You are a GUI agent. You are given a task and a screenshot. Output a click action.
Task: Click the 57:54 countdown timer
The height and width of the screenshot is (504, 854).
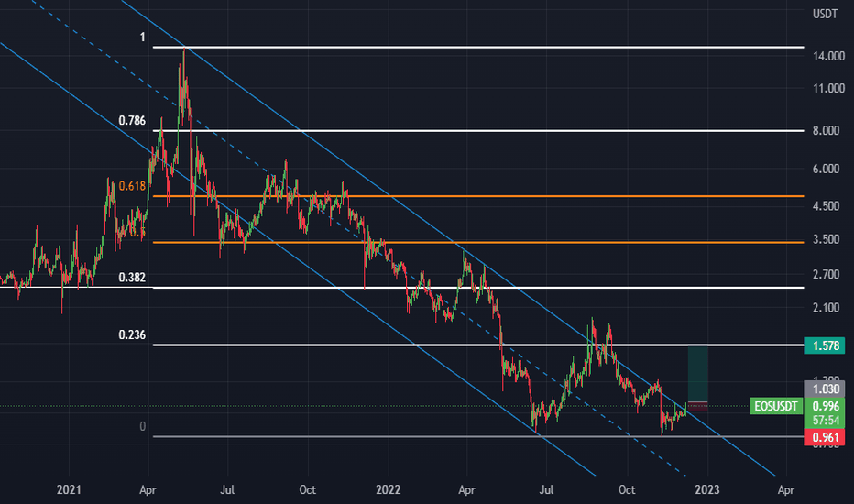(x=825, y=420)
